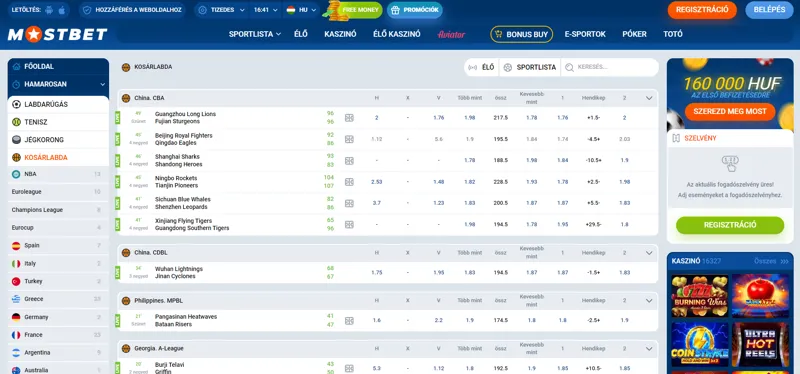
Task: Switch to the Élő filter tab
Action: 481,67
